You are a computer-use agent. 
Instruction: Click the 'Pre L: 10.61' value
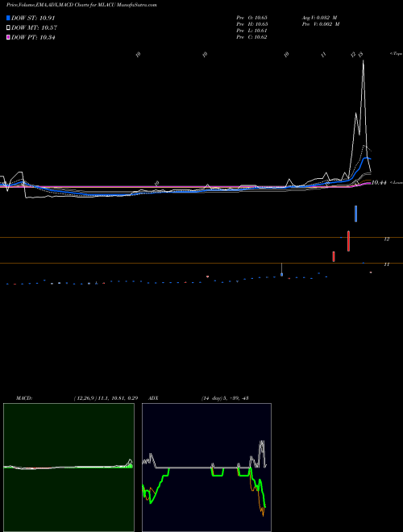[251, 31]
